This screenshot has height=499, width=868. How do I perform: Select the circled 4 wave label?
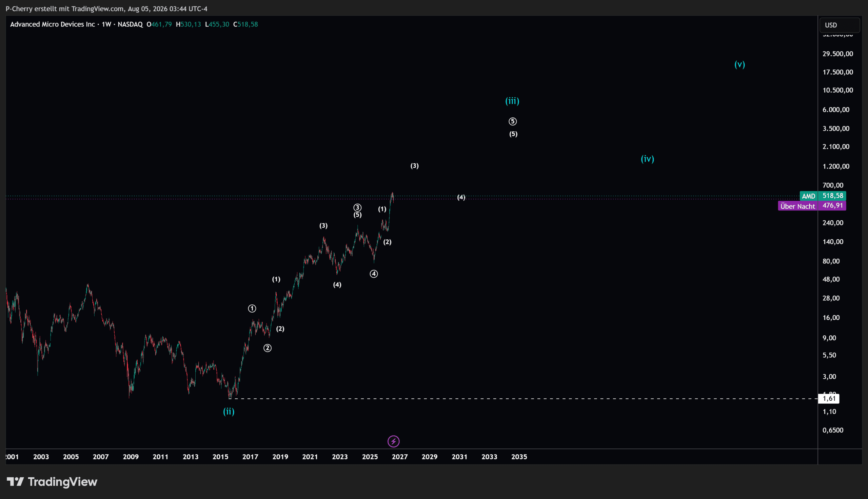[x=374, y=274]
